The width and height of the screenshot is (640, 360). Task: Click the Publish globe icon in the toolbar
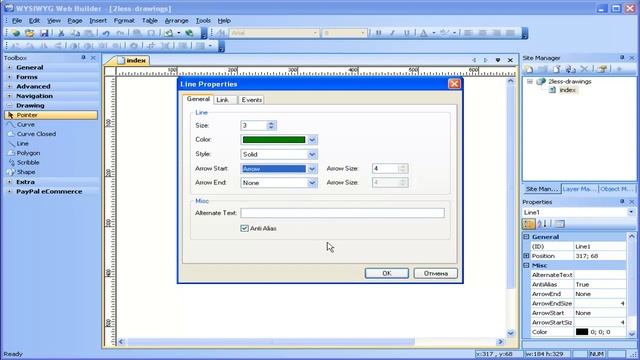click(x=189, y=33)
